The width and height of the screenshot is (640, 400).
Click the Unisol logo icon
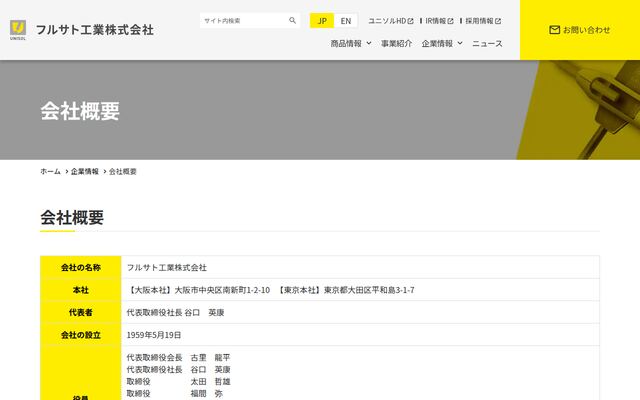click(18, 30)
